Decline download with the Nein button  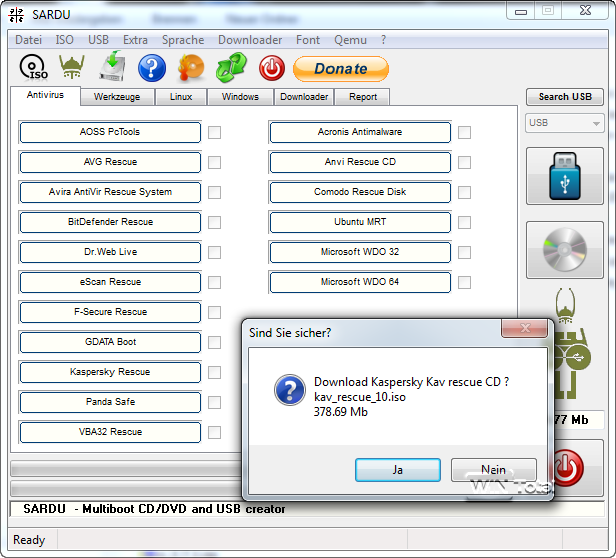click(x=493, y=470)
